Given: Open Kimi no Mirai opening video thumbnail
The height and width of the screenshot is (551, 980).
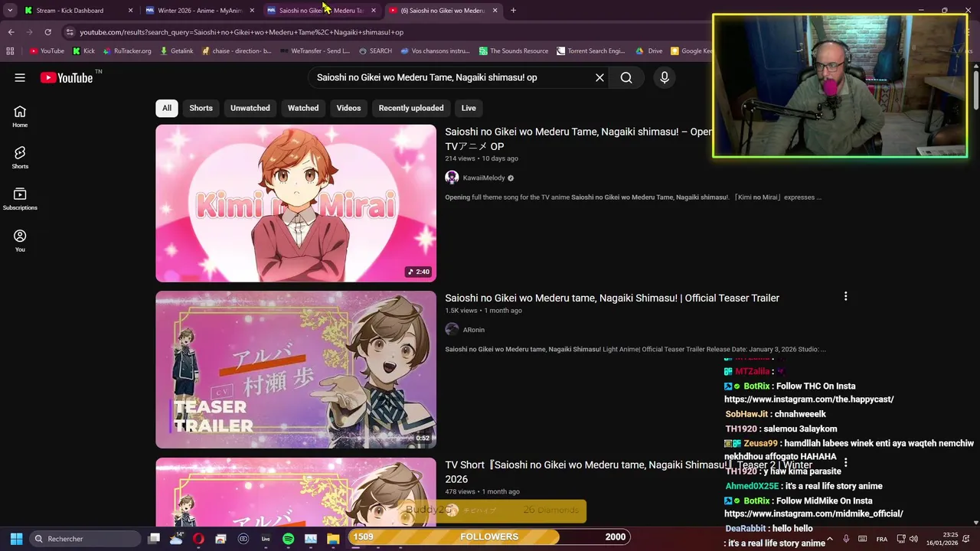Looking at the screenshot, I should [x=296, y=204].
